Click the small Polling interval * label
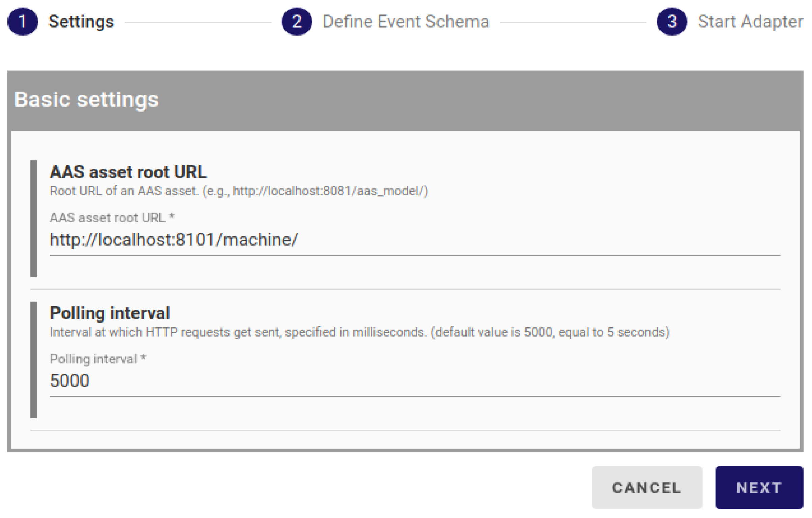The width and height of the screenshot is (812, 518). (x=98, y=359)
